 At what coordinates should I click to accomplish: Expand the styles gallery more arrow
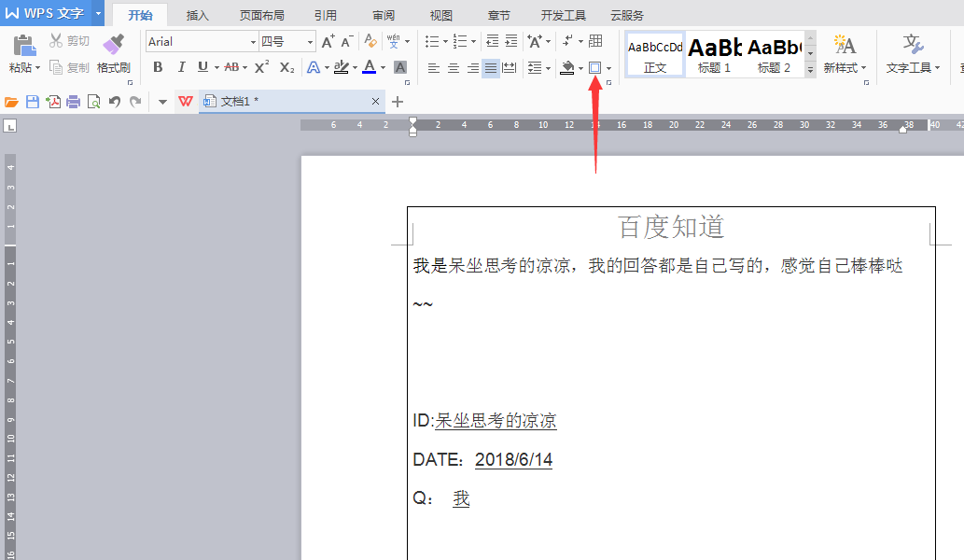(810, 69)
